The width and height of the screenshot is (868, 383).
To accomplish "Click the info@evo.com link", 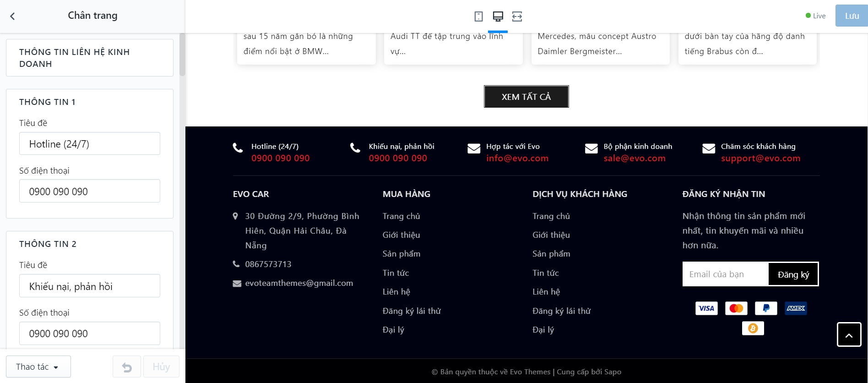I will coord(517,158).
